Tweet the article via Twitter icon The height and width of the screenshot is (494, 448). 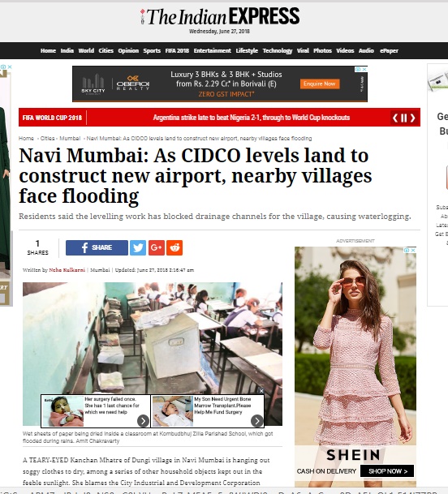coord(138,247)
